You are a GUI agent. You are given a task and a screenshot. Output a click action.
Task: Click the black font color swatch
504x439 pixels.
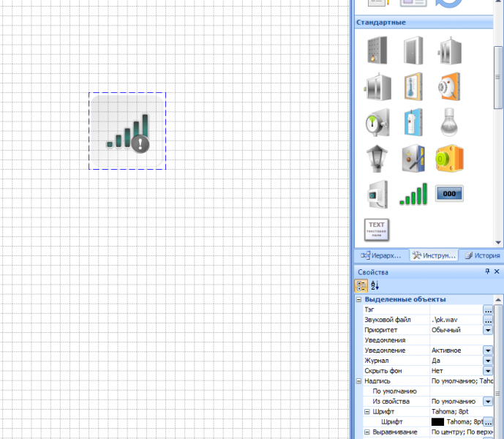(x=438, y=422)
